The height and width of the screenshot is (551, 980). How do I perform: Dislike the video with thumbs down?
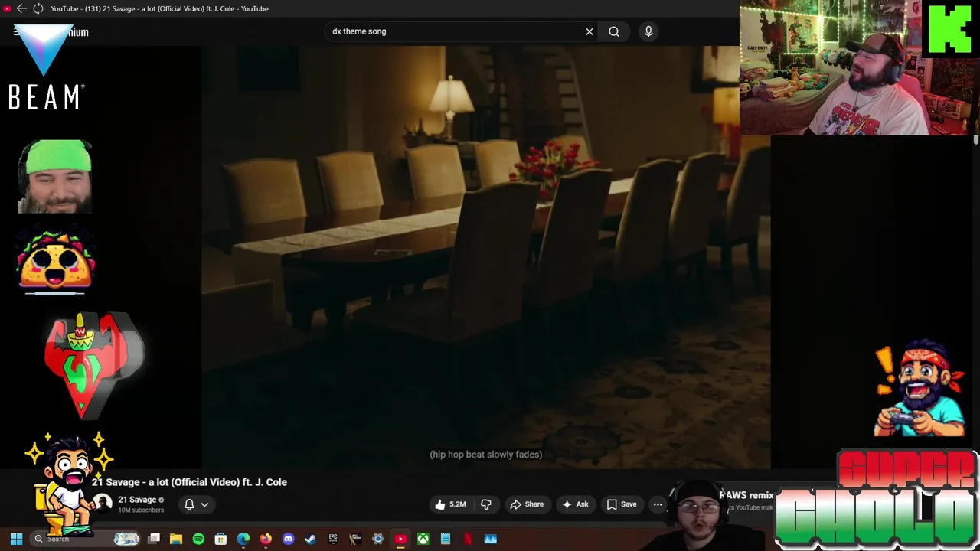[x=485, y=504]
